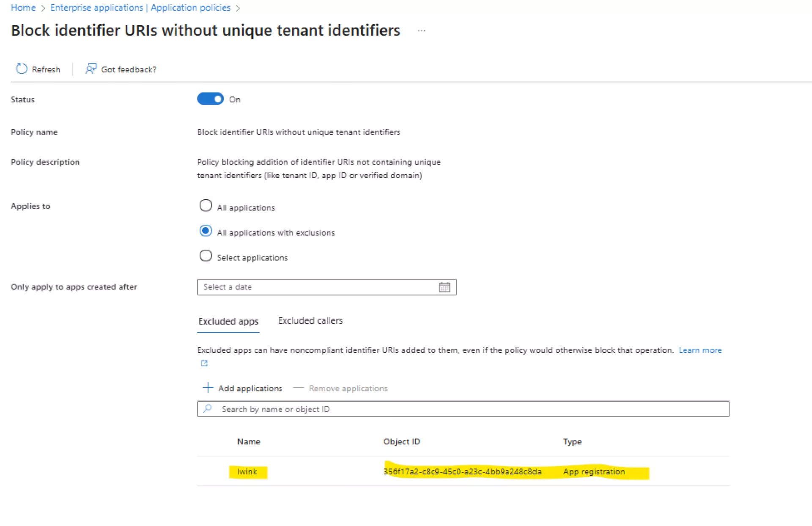Image resolution: width=812 pixels, height=526 pixels.
Task: Click the Select a date field
Action: (317, 287)
